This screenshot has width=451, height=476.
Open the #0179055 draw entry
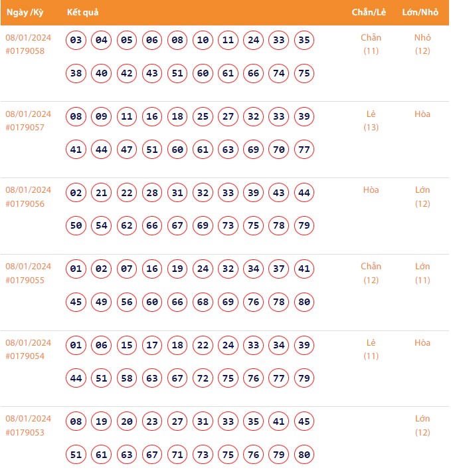pyautogui.click(x=25, y=280)
